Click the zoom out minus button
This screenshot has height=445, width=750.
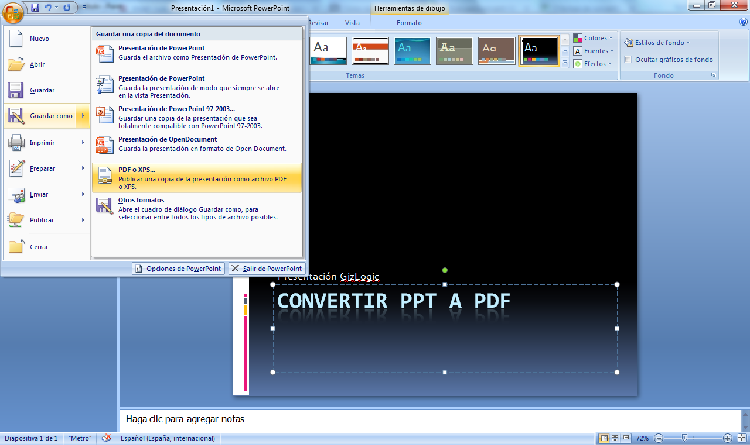point(659,438)
